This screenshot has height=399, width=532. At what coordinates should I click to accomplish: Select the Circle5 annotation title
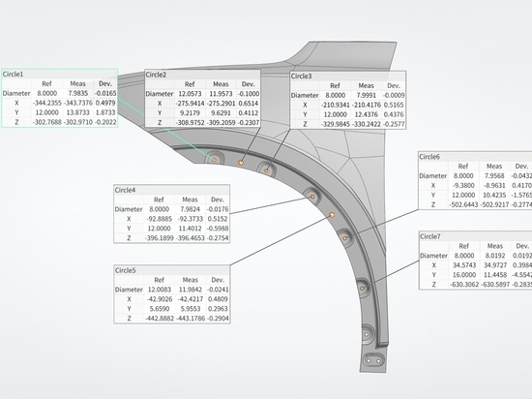click(x=125, y=270)
